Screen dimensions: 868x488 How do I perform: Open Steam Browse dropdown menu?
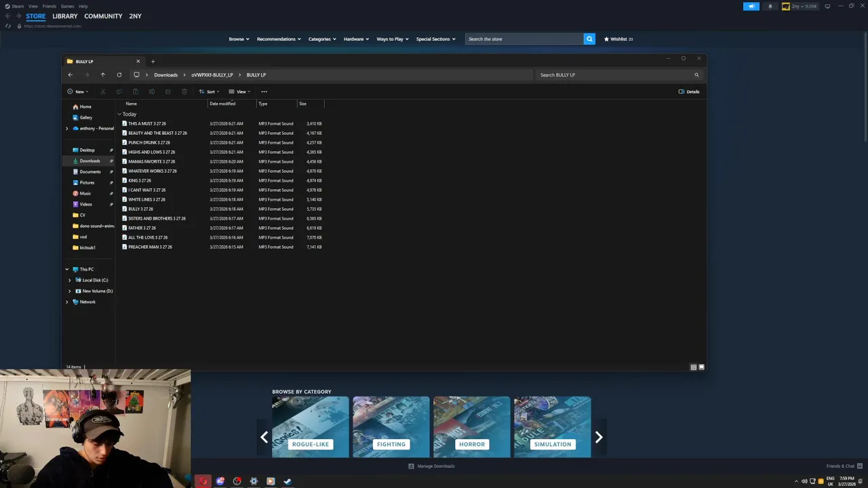point(239,39)
